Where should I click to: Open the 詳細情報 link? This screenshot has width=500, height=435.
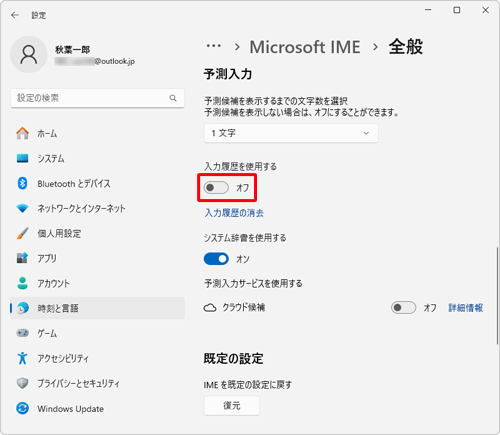pyautogui.click(x=465, y=307)
